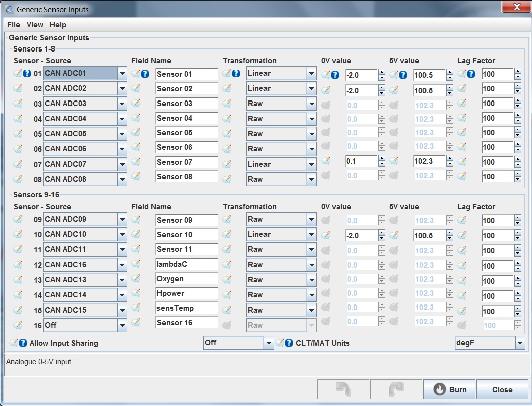Click the undo arrow icon

[343, 389]
